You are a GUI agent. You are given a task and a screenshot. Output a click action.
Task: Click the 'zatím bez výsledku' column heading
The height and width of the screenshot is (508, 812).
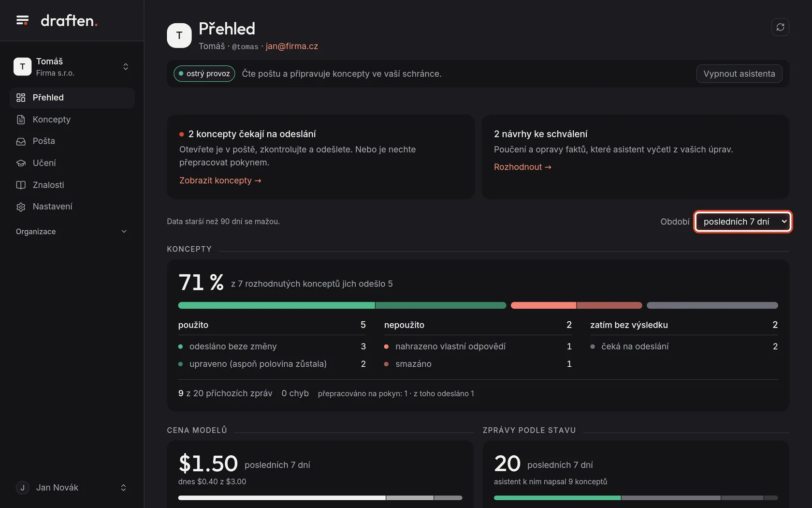click(x=629, y=325)
